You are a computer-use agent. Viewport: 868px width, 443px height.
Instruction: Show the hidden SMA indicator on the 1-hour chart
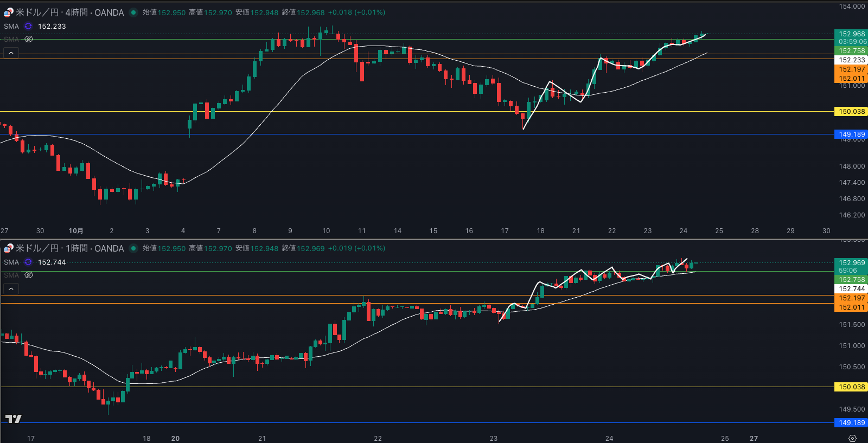tap(29, 275)
